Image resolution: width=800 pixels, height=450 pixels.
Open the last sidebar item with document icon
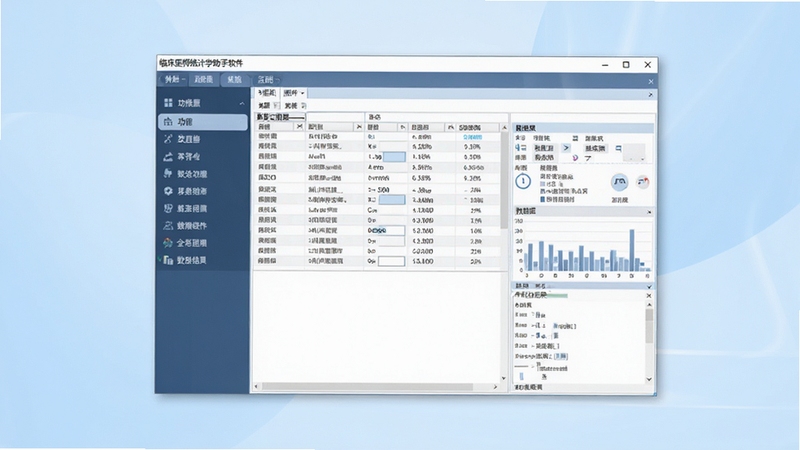pyautogui.click(x=203, y=260)
